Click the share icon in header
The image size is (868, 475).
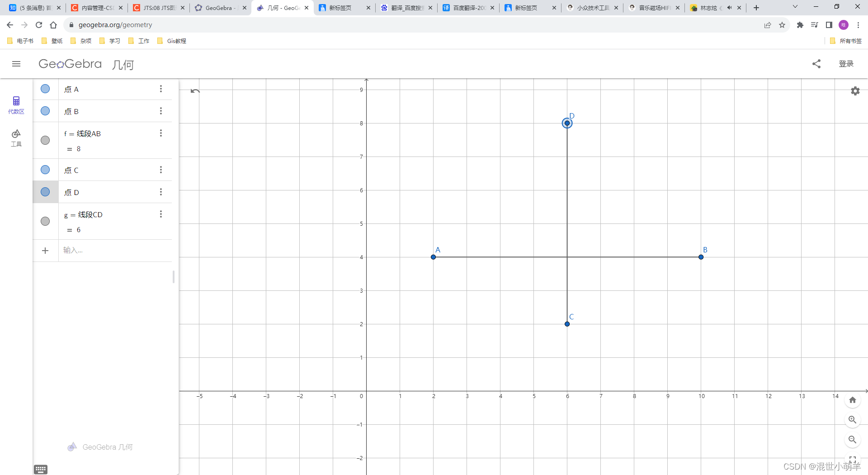point(816,64)
